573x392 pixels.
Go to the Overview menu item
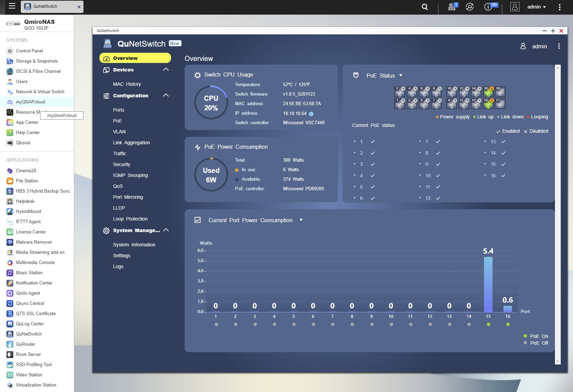[135, 58]
